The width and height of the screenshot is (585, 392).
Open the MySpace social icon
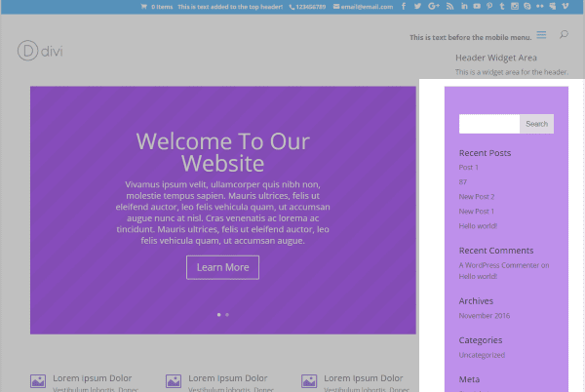(x=553, y=7)
